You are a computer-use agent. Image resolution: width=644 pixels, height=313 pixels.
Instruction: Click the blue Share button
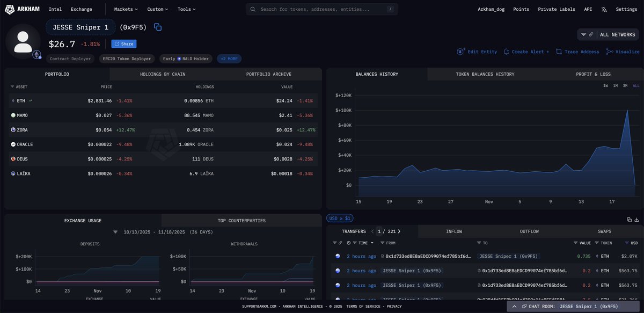click(x=124, y=44)
